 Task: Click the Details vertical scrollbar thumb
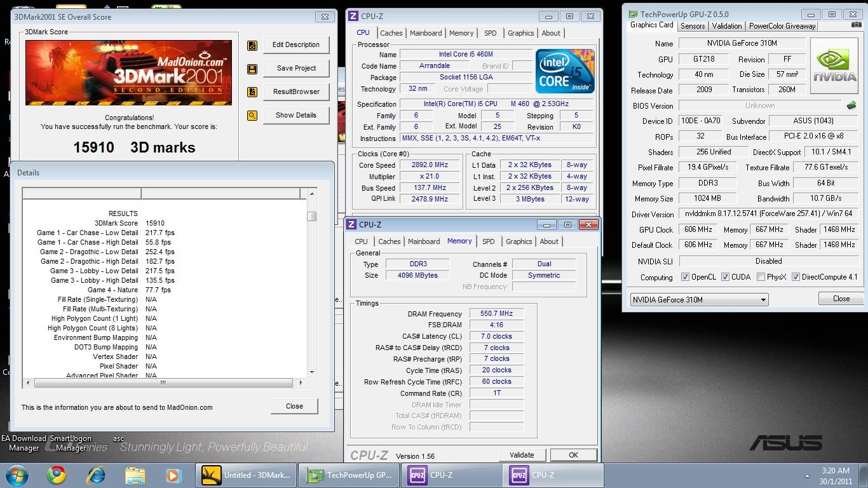[312, 217]
